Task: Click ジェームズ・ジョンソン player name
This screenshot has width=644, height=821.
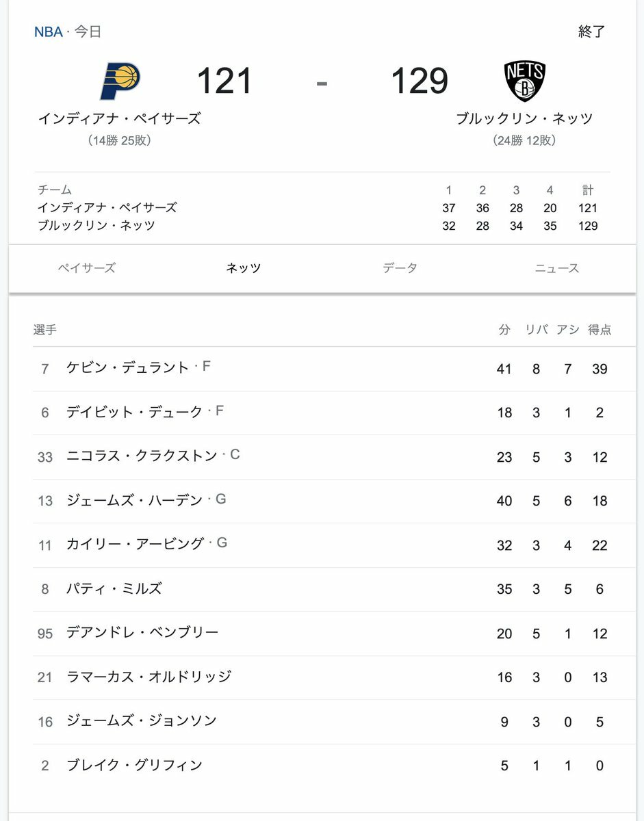Action: 141,721
